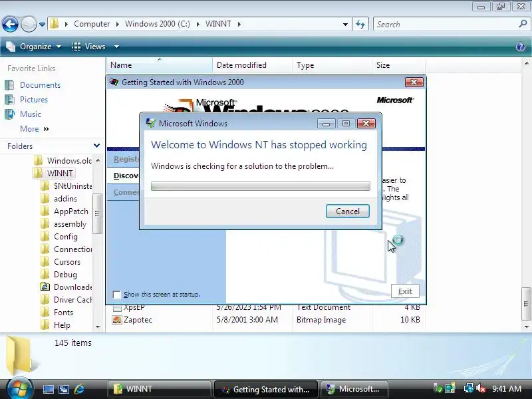Sort by the Size column header

398,65
